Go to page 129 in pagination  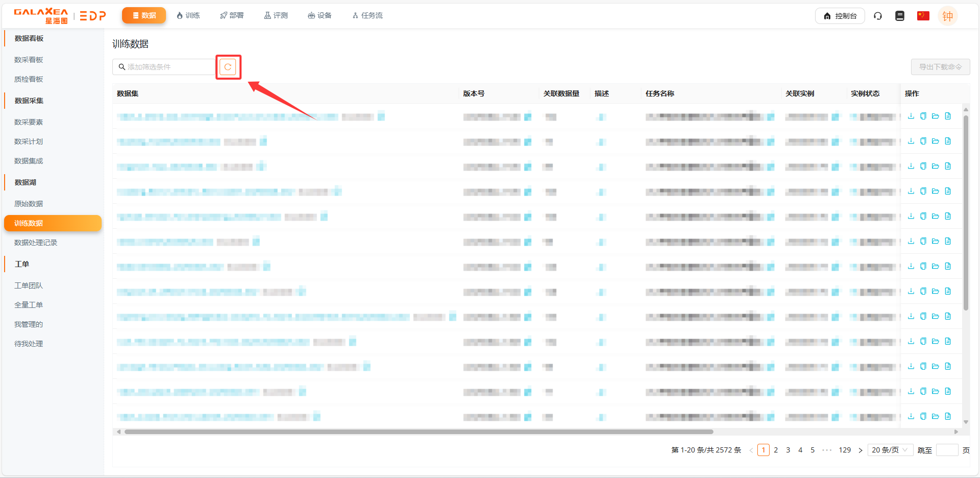click(x=845, y=450)
